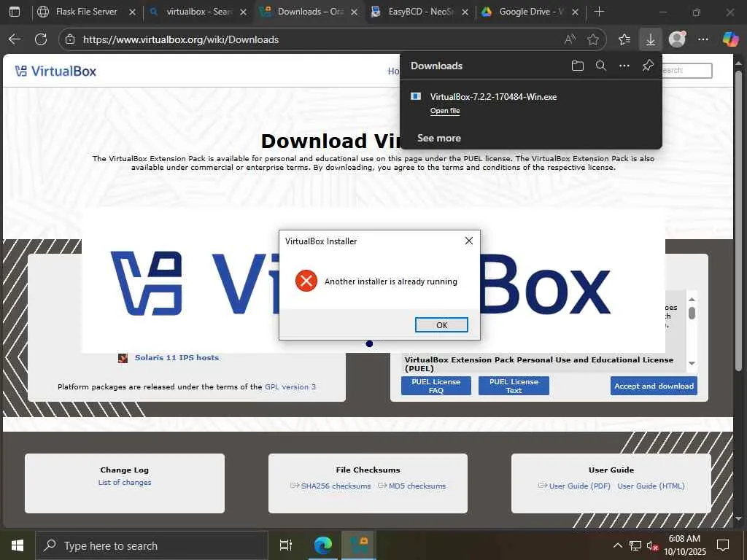Open List of changes link
747x560 pixels.
(124, 483)
